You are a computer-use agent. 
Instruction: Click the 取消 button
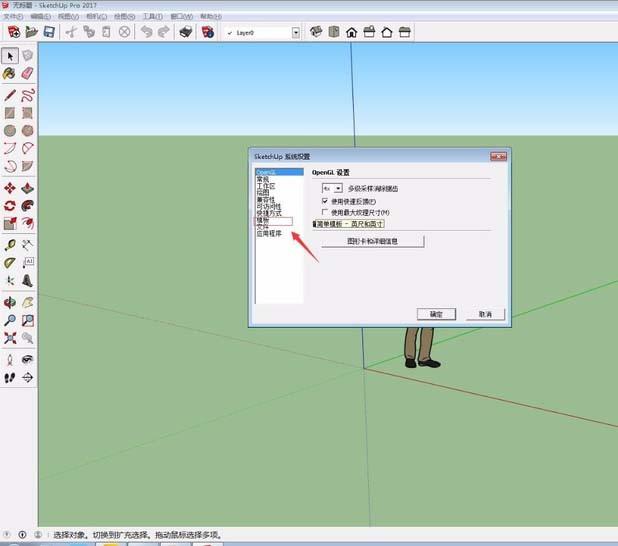[485, 314]
